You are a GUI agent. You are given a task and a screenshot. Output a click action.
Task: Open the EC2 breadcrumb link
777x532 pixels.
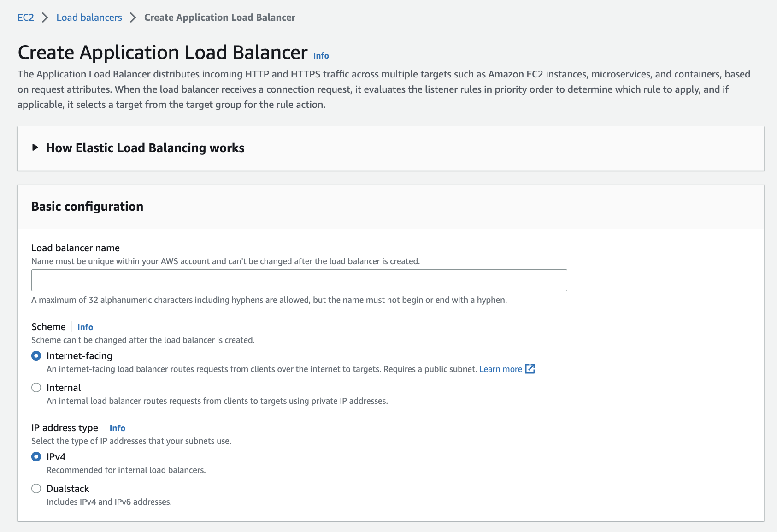click(26, 18)
